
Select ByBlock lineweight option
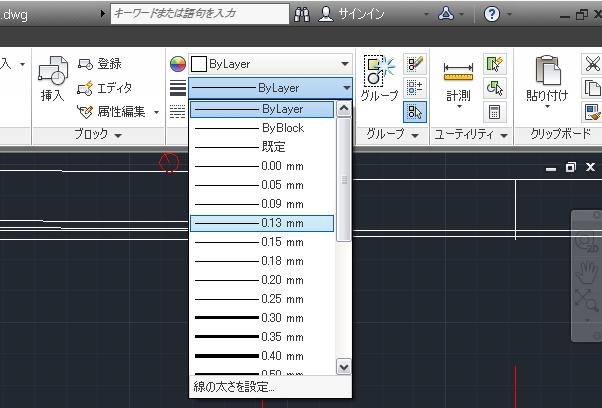click(262, 128)
